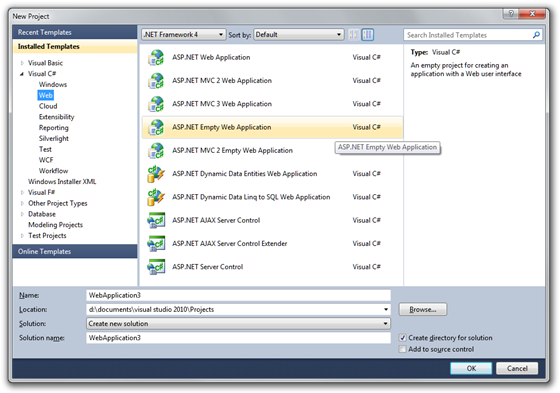Click the AJAX Server Control Extender icon
560x393 pixels.
point(156,244)
